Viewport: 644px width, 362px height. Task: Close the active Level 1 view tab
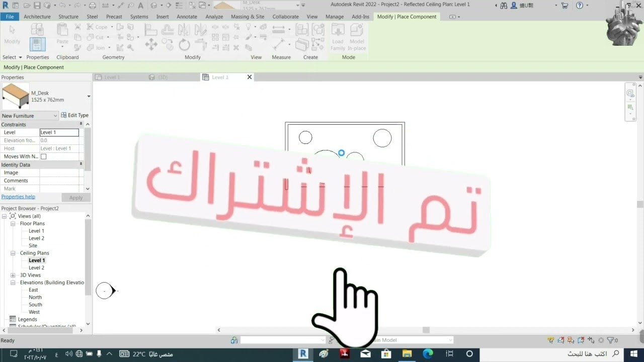[249, 77]
